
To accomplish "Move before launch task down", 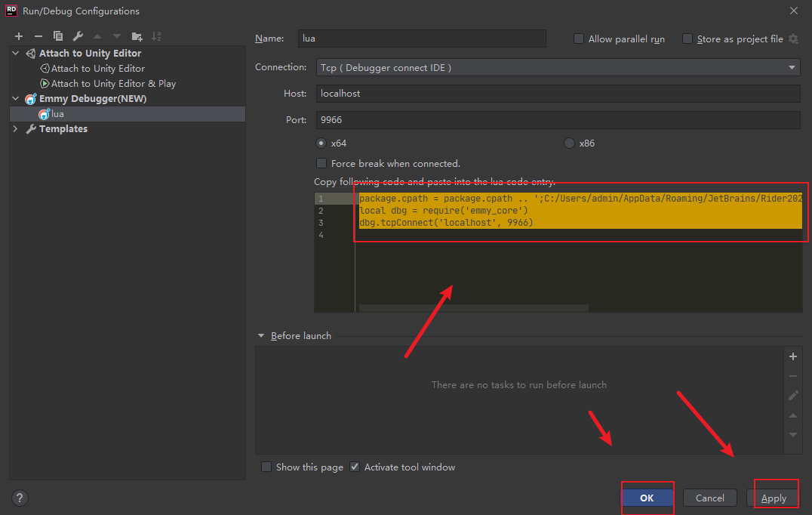I will (793, 435).
